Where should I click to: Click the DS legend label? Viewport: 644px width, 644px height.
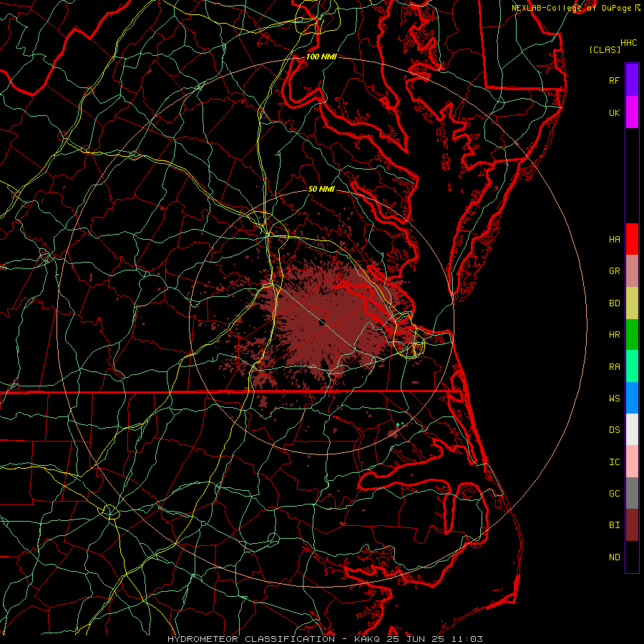point(614,430)
